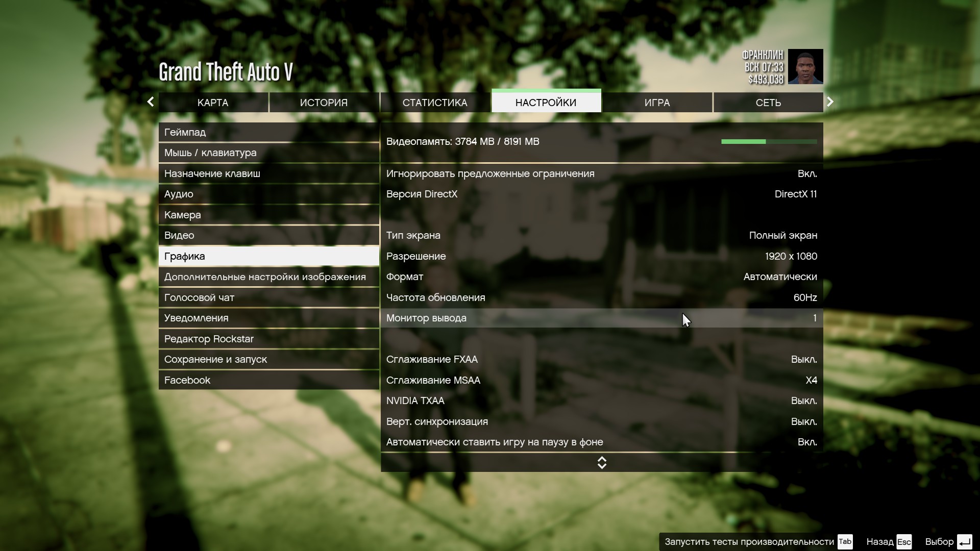Open Назначение клавиш category
Image resolution: width=980 pixels, height=551 pixels.
[x=269, y=173]
